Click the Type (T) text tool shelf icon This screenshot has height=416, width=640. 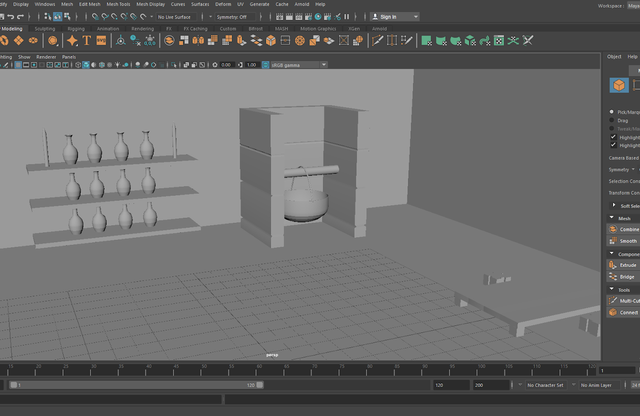click(x=87, y=40)
